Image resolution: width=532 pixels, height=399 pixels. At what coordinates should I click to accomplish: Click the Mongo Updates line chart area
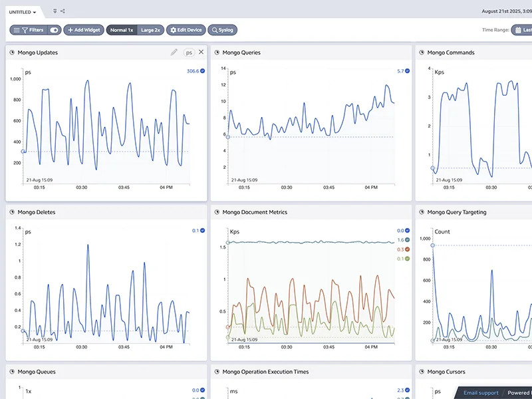pos(106,126)
